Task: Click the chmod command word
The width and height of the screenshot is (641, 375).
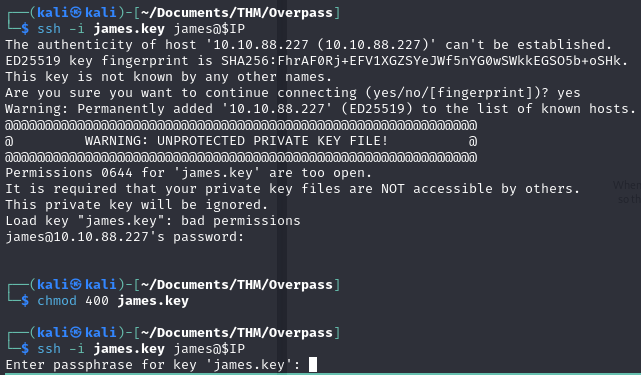Action: click(x=57, y=301)
